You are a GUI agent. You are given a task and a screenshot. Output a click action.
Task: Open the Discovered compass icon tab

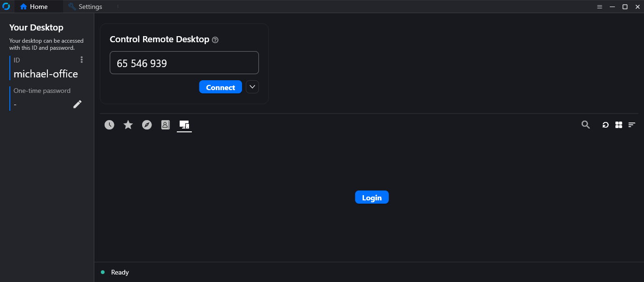coord(147,125)
